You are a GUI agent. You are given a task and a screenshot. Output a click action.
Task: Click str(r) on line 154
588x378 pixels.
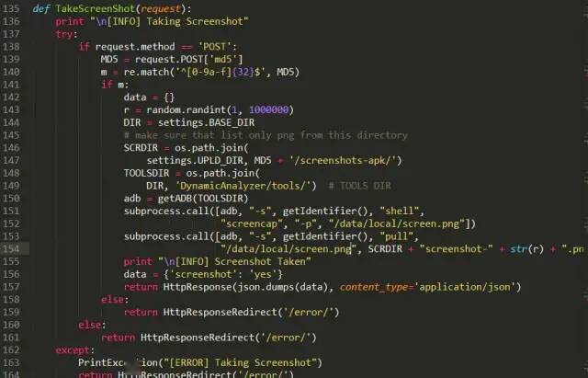(526, 249)
